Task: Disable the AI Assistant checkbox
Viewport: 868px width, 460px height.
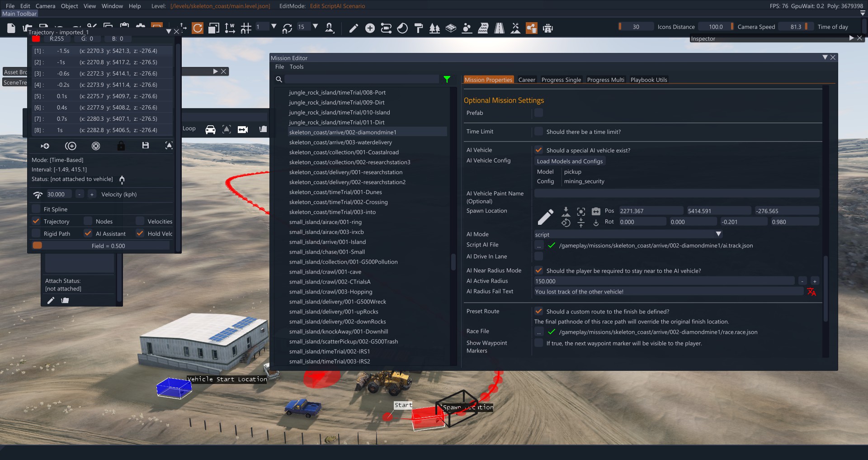Action: pos(88,233)
